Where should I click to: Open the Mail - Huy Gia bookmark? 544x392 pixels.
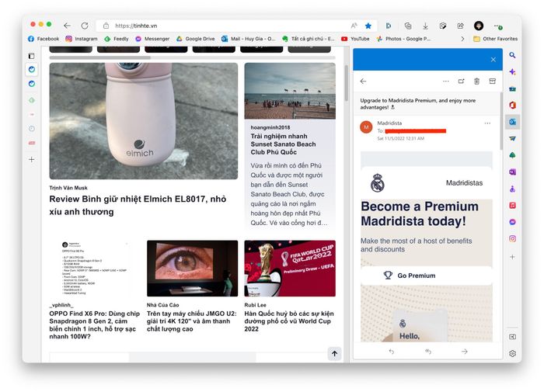(x=249, y=39)
